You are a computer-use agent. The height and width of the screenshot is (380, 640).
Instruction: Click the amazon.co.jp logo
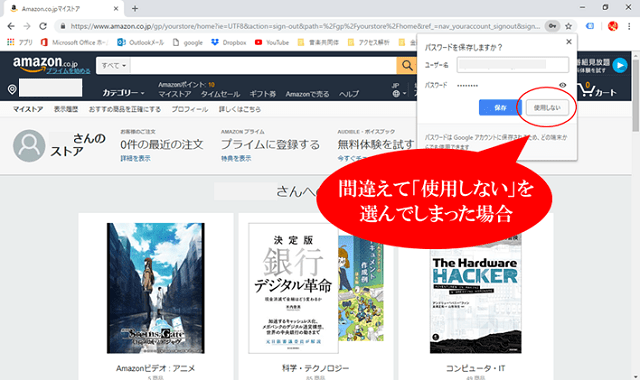point(45,63)
